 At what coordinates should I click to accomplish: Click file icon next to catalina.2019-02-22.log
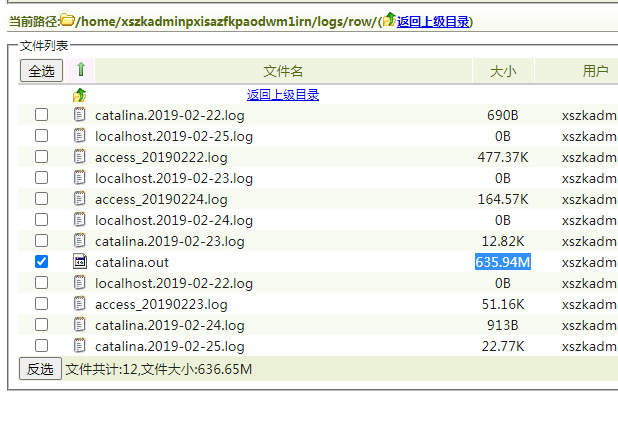tap(80, 115)
